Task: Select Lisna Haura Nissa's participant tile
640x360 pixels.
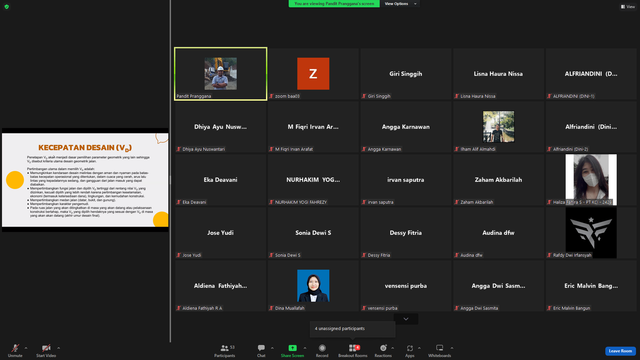Action: tap(498, 74)
